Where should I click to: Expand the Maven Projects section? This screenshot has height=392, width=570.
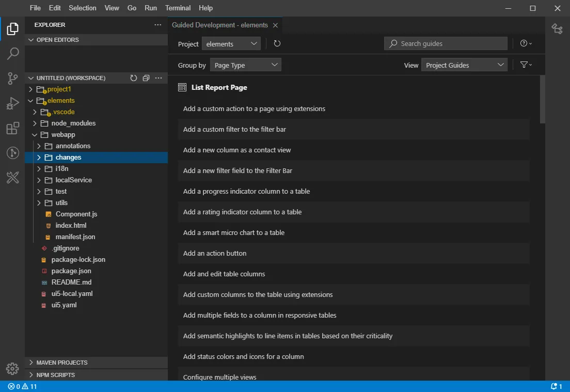(61, 363)
